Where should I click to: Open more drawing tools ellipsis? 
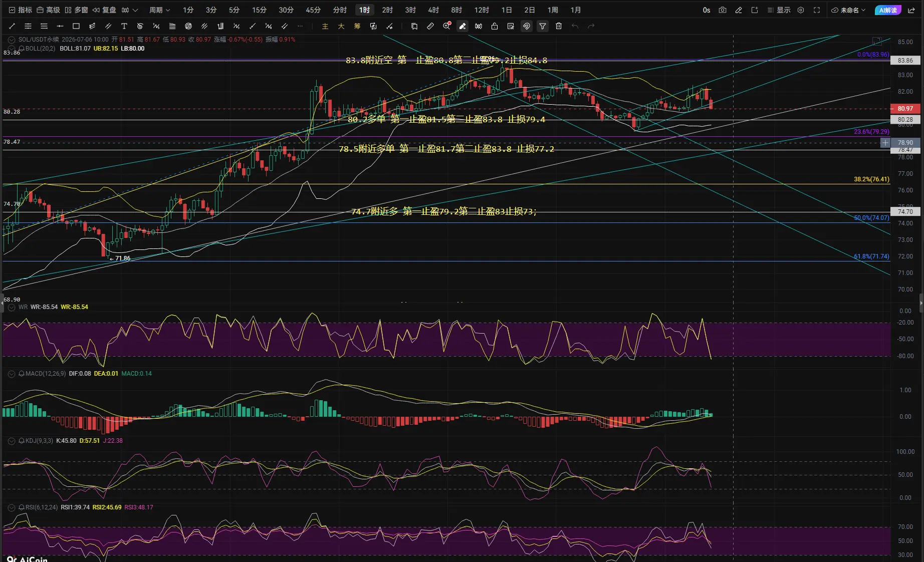point(300,26)
